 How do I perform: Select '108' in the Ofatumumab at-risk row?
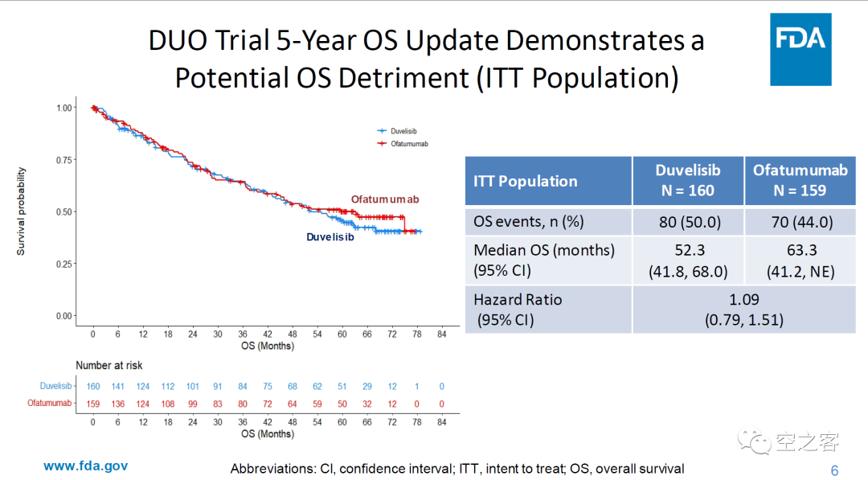point(168,404)
